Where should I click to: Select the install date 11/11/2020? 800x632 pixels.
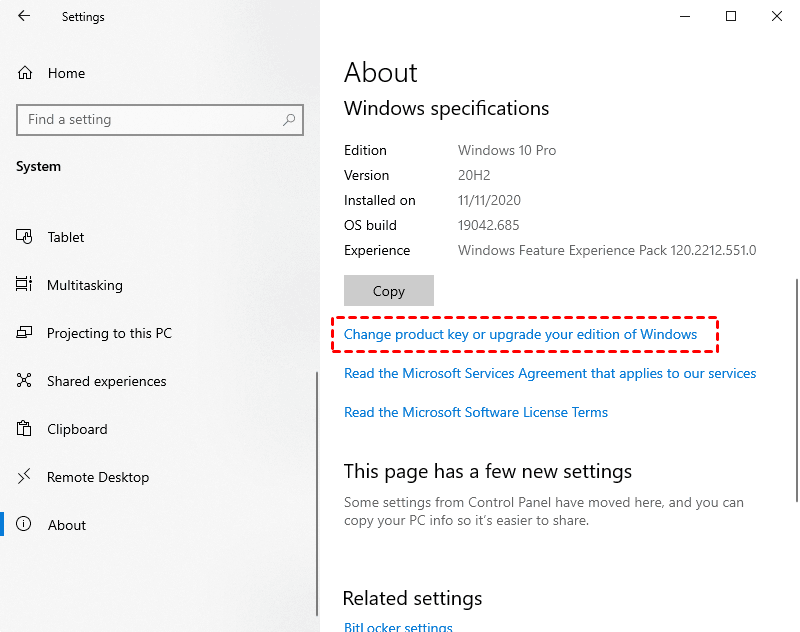[x=489, y=200]
